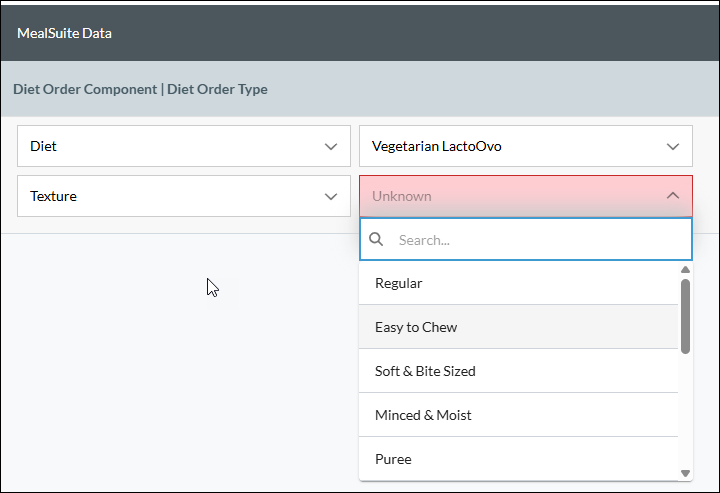Collapse the Unknown texture type dropdown

[x=526, y=196]
